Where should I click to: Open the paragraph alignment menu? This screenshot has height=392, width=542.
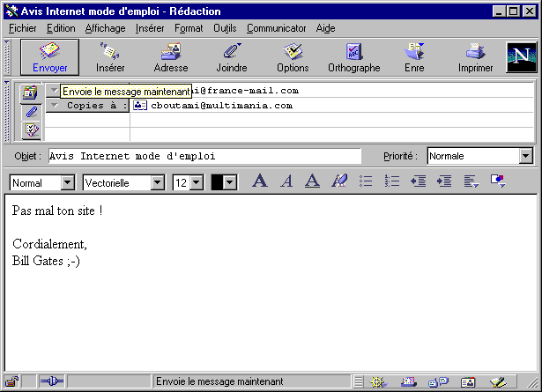[471, 181]
